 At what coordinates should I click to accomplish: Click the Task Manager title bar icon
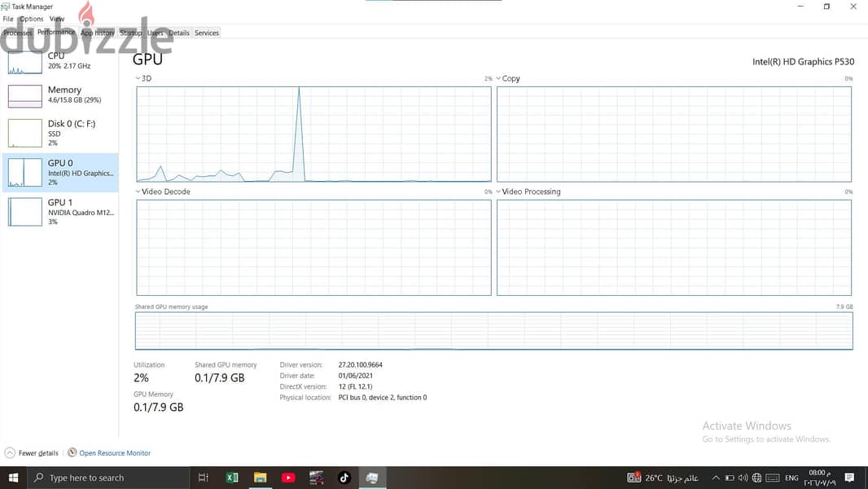[x=6, y=7]
